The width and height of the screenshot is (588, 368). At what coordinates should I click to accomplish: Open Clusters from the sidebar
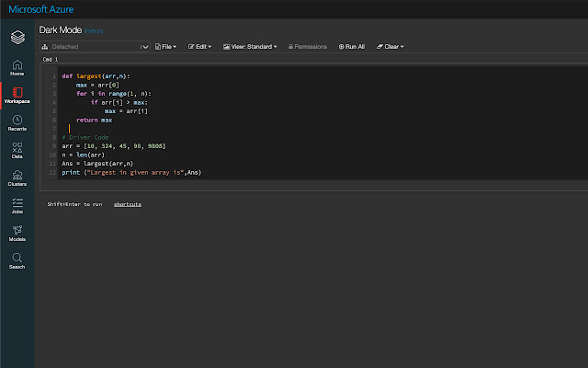point(17,178)
